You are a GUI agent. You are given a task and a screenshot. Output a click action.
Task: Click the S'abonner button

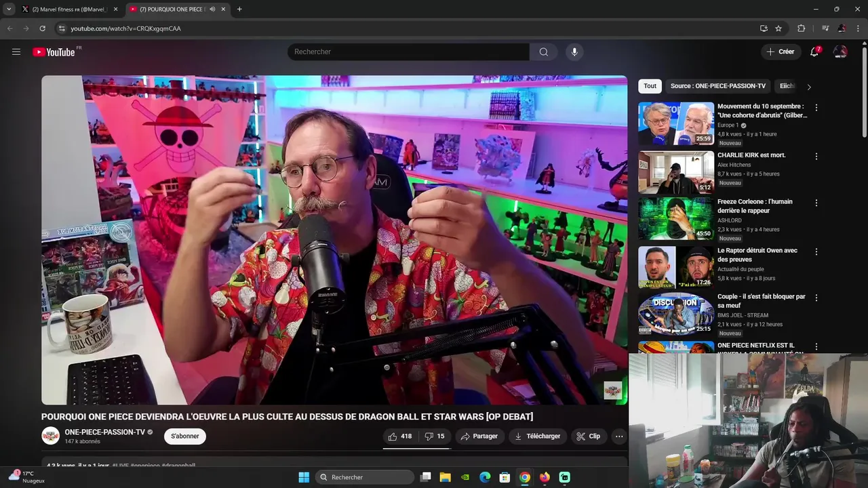point(185,436)
